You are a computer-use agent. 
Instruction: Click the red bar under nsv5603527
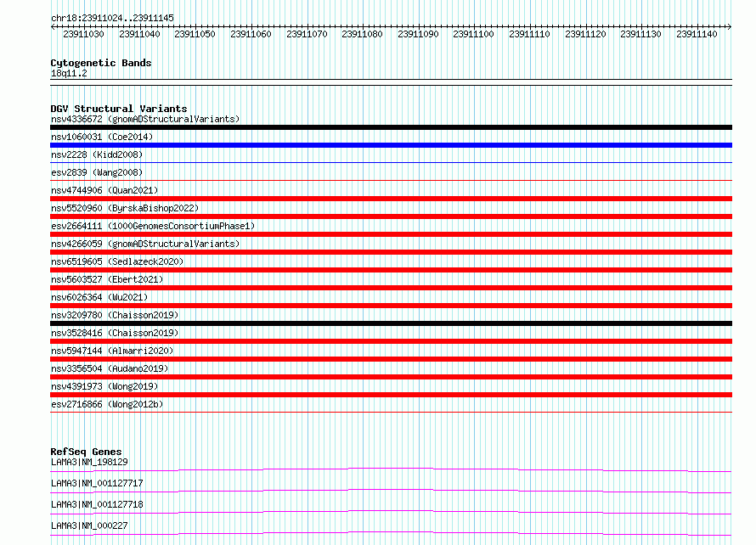point(391,288)
